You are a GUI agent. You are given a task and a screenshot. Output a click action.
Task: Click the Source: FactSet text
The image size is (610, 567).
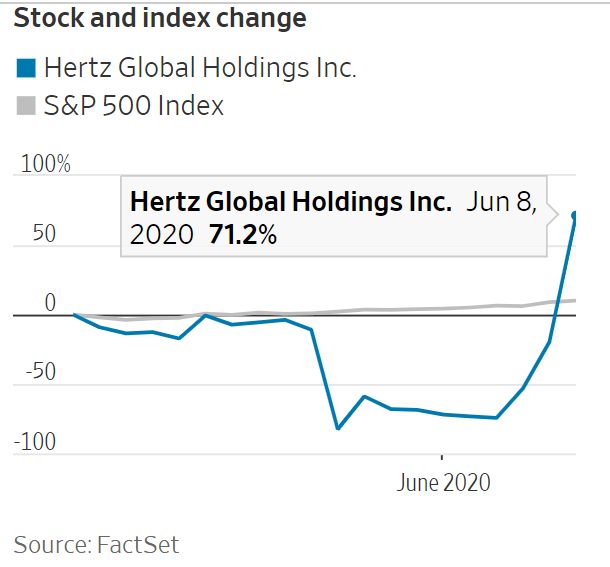pos(96,544)
